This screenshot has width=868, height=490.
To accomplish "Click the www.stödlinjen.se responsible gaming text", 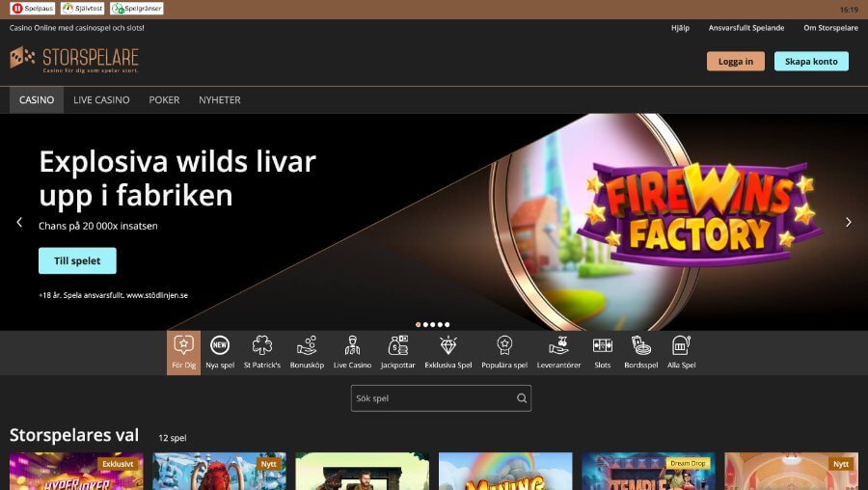I will pyautogui.click(x=157, y=296).
